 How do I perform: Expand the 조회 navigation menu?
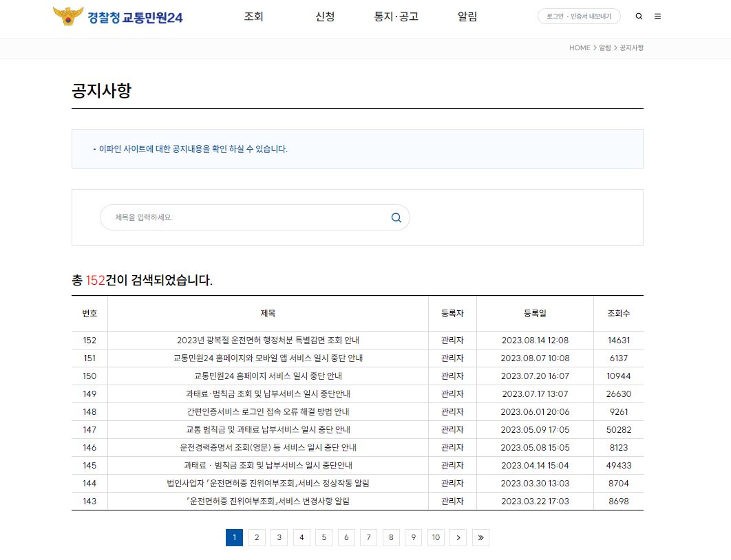click(x=253, y=17)
